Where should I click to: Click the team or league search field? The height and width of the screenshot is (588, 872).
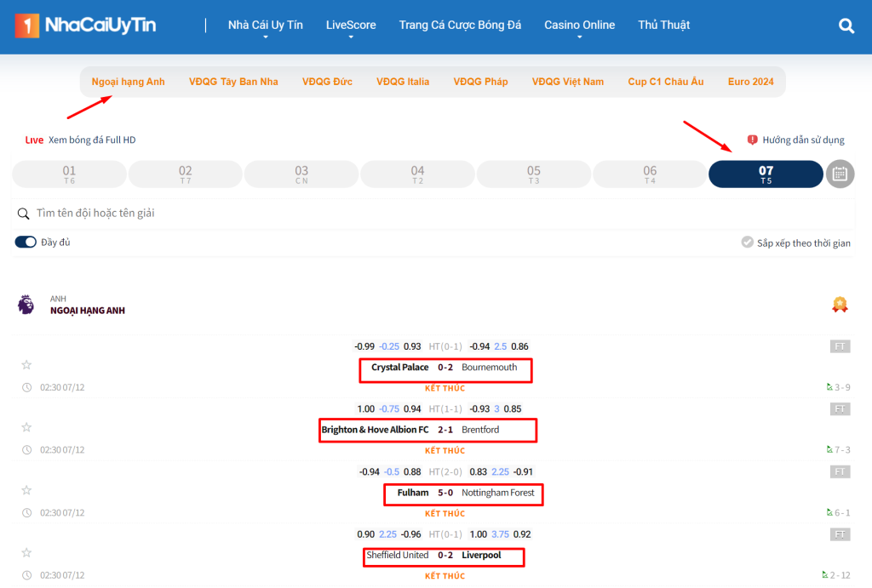[x=426, y=213]
